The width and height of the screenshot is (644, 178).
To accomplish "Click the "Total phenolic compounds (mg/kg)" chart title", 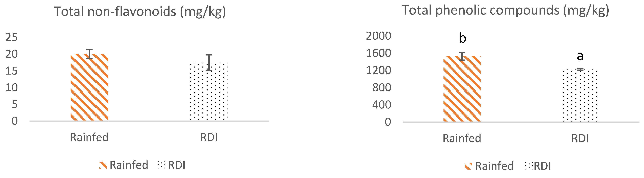I will point(505,11).
